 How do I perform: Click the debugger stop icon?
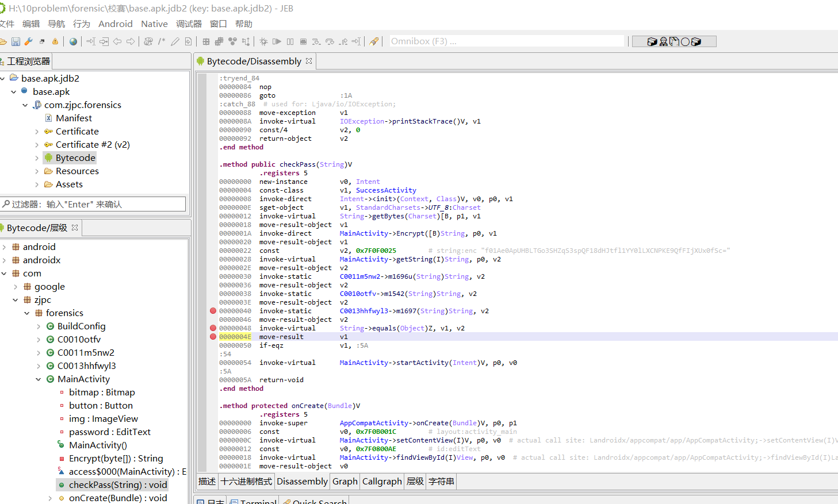[303, 41]
